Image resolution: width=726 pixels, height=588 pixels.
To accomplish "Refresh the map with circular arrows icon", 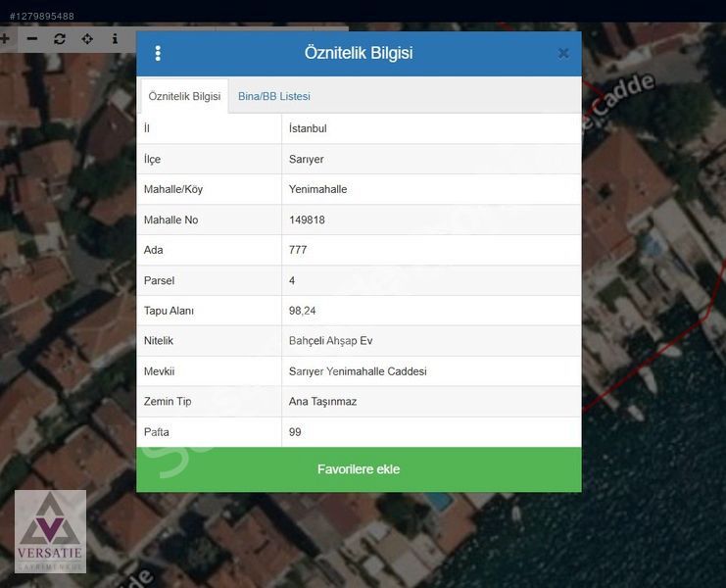I will [60, 39].
